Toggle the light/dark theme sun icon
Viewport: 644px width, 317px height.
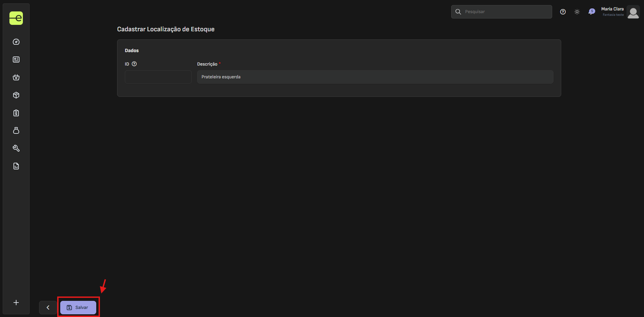coord(577,12)
